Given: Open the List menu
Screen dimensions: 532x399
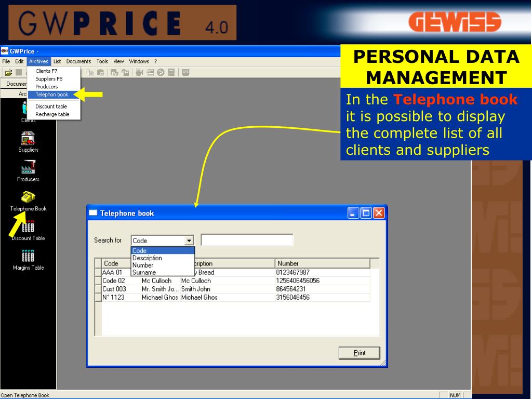Looking at the screenshot, I should 57,61.
